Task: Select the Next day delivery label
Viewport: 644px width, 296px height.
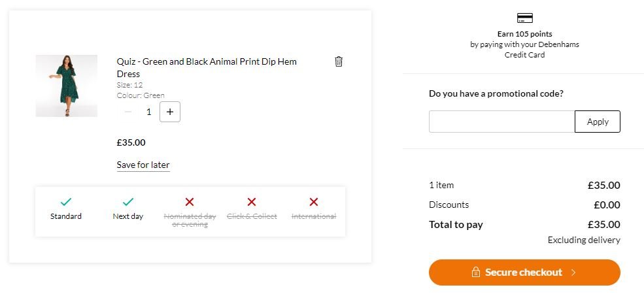Action: pyautogui.click(x=127, y=216)
